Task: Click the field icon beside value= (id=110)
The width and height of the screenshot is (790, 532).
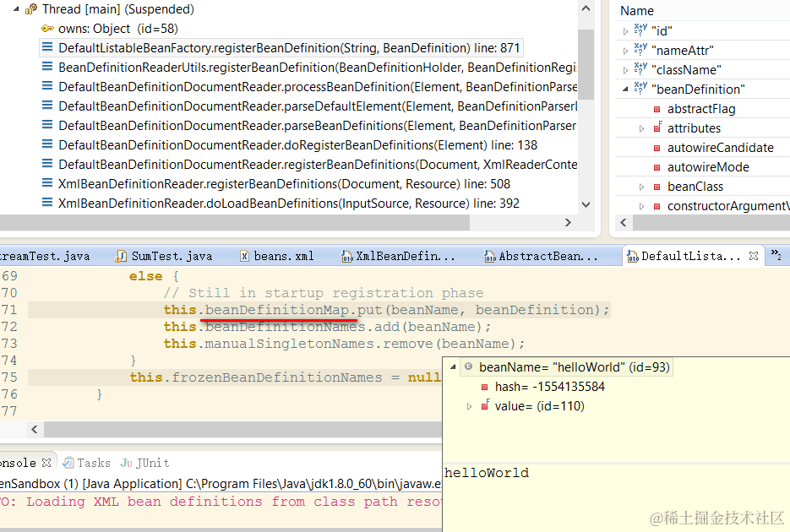Action: click(485, 404)
